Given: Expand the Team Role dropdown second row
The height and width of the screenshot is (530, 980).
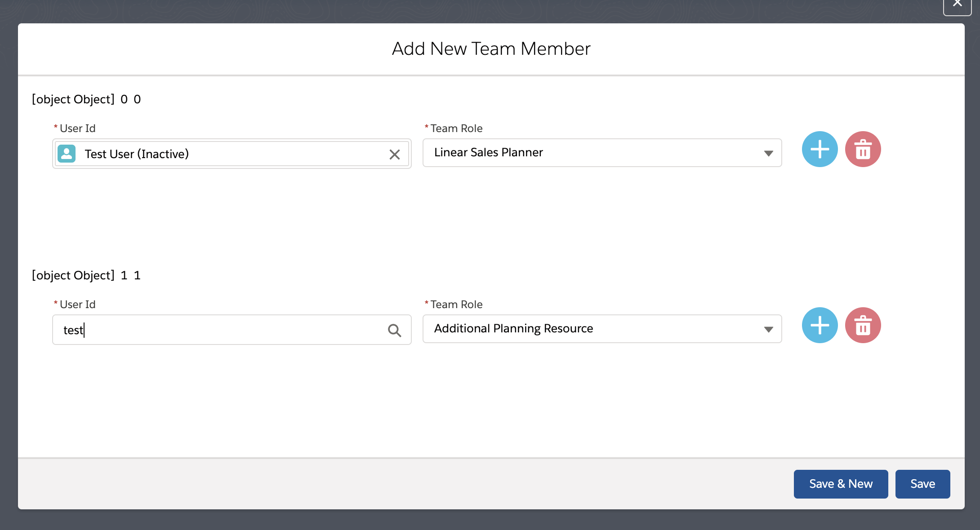Looking at the screenshot, I should 768,328.
